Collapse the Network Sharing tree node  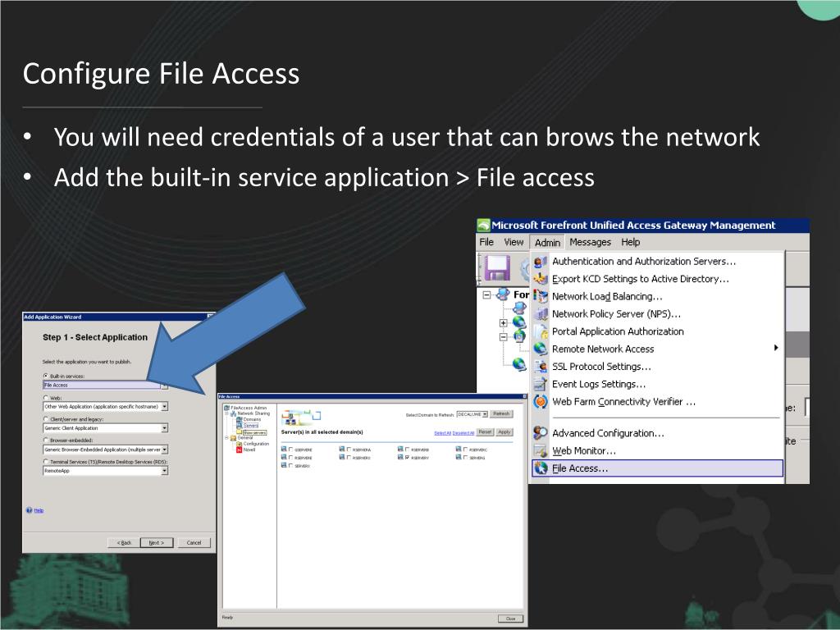click(226, 413)
